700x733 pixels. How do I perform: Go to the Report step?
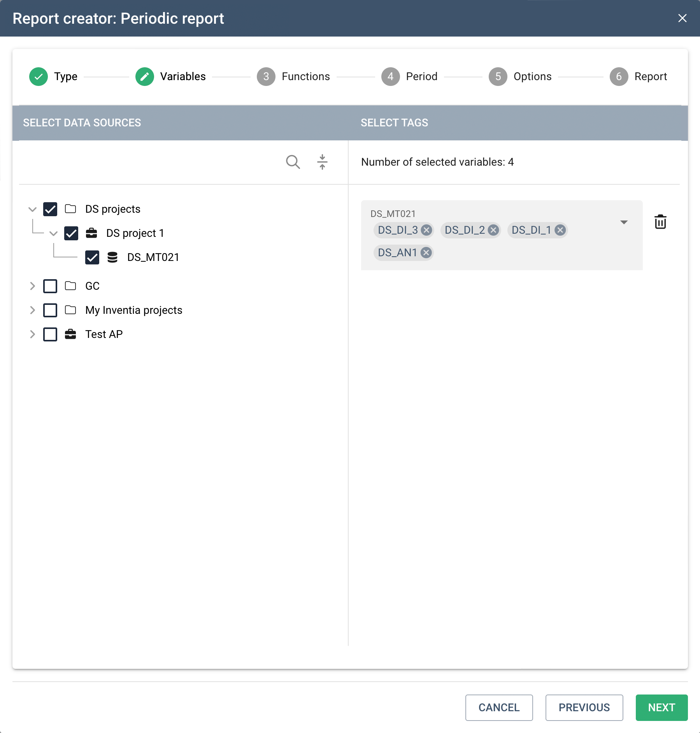(x=639, y=77)
